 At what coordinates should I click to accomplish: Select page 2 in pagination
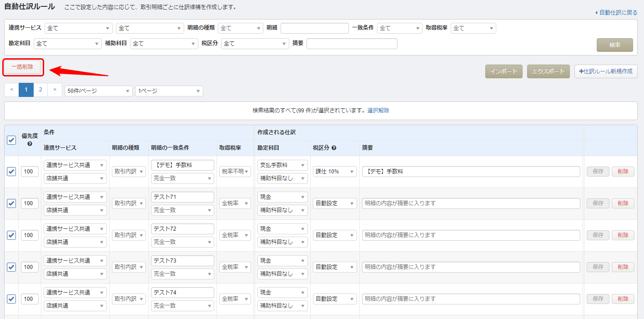tap(40, 90)
